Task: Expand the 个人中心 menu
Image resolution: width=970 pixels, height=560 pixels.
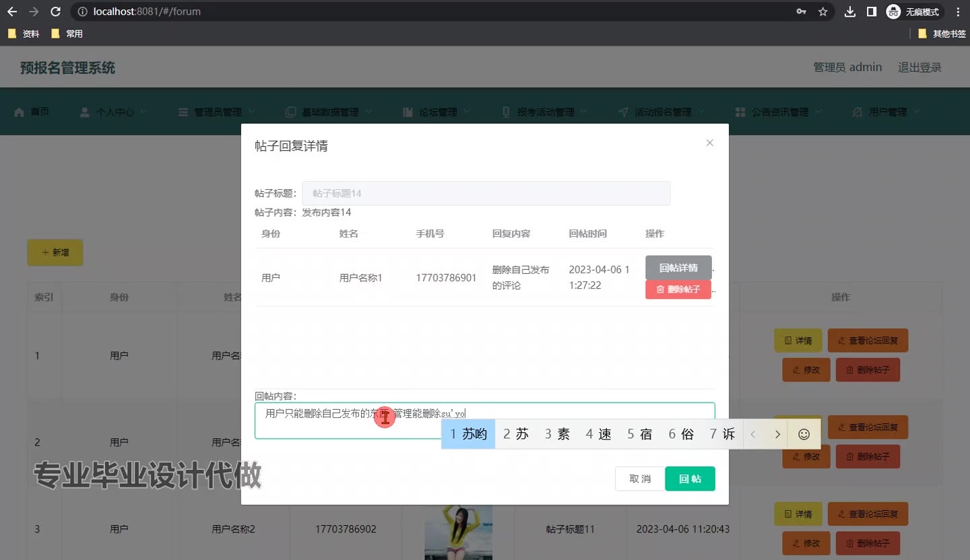Action: pyautogui.click(x=113, y=112)
